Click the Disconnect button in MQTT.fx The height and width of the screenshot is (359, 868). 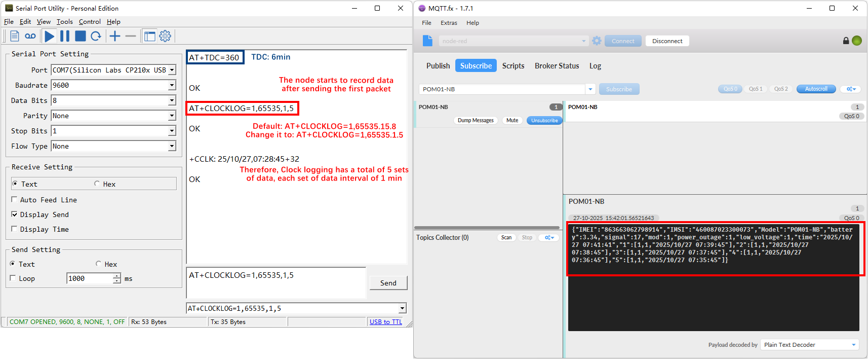click(667, 41)
